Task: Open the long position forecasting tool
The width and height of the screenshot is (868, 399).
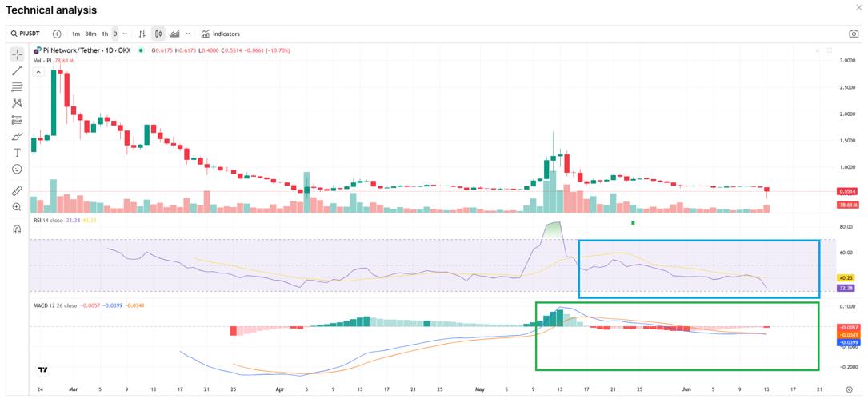Action: coord(17,120)
